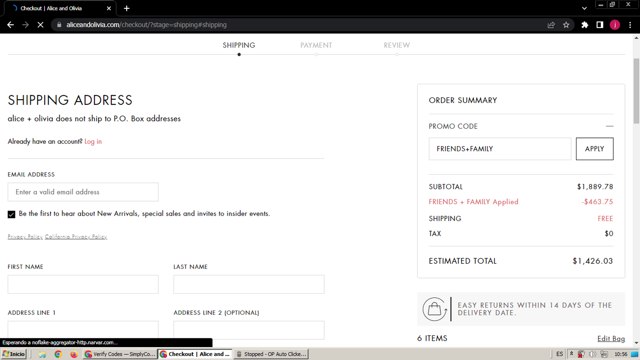
Task: Expand hidden tray icons with the small arrow
Action: [571, 353]
